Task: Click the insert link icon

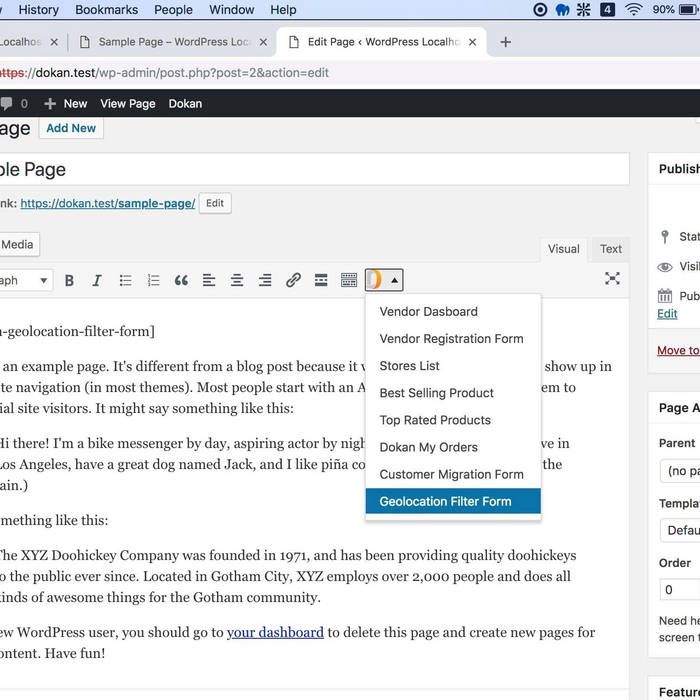Action: coord(293,280)
